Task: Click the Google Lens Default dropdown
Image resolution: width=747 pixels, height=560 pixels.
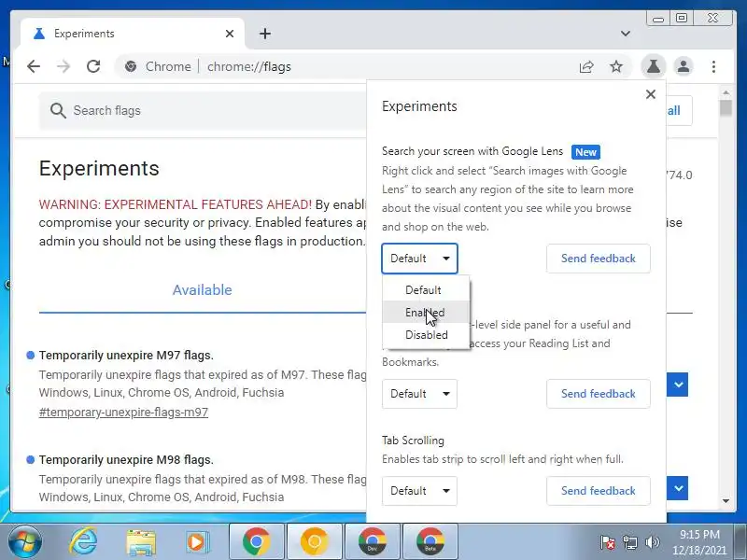Action: tap(419, 259)
